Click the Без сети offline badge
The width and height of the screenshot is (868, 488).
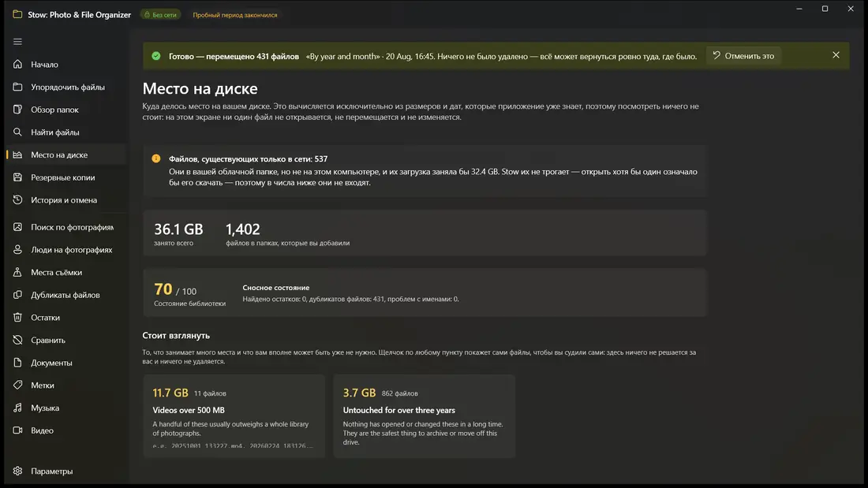160,15
